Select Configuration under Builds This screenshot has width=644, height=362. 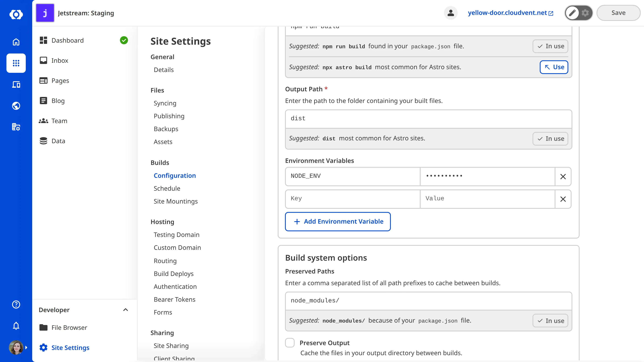point(175,176)
